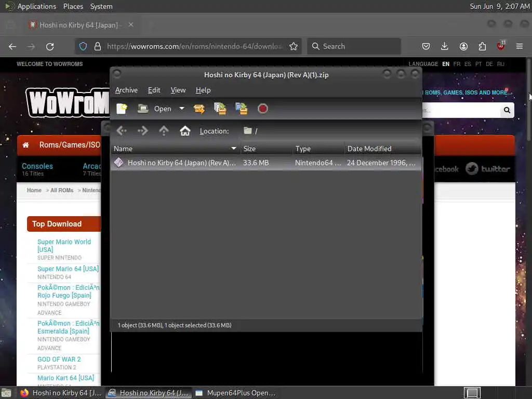The width and height of the screenshot is (532, 399).
Task: Click the WoWroms site search magnifier button
Action: (507, 110)
